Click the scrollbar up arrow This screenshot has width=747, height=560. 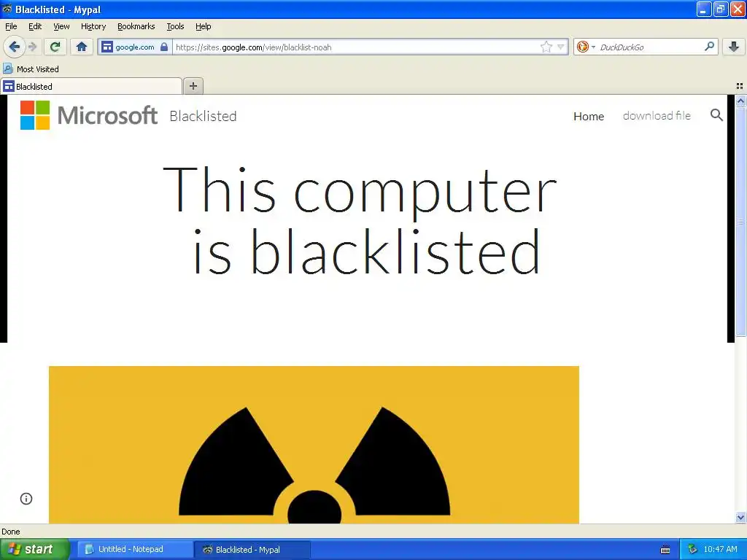tap(740, 101)
